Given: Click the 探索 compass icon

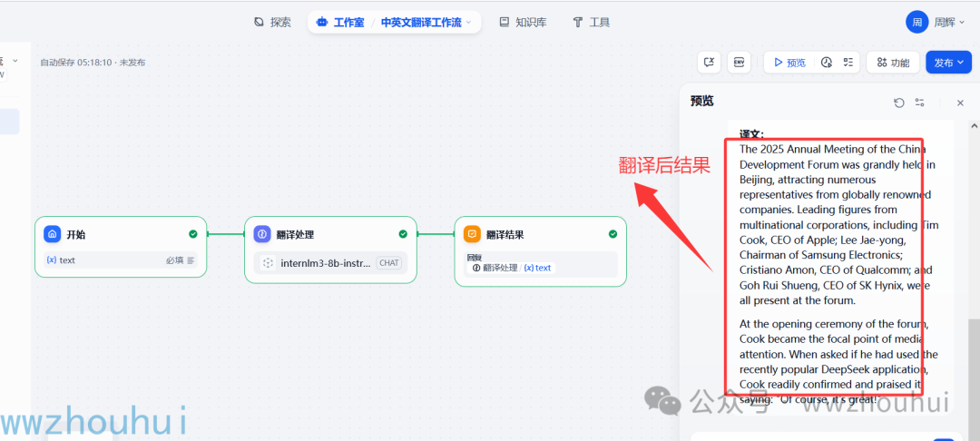Looking at the screenshot, I should 259,23.
